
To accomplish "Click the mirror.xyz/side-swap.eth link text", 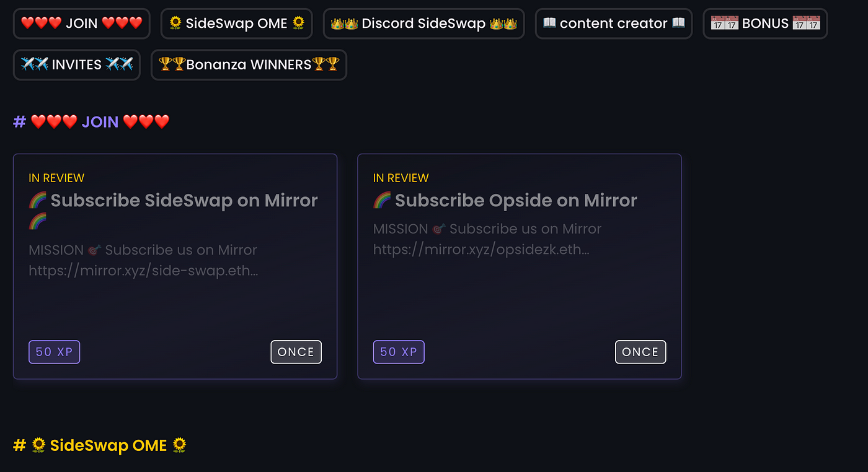I will point(143,271).
